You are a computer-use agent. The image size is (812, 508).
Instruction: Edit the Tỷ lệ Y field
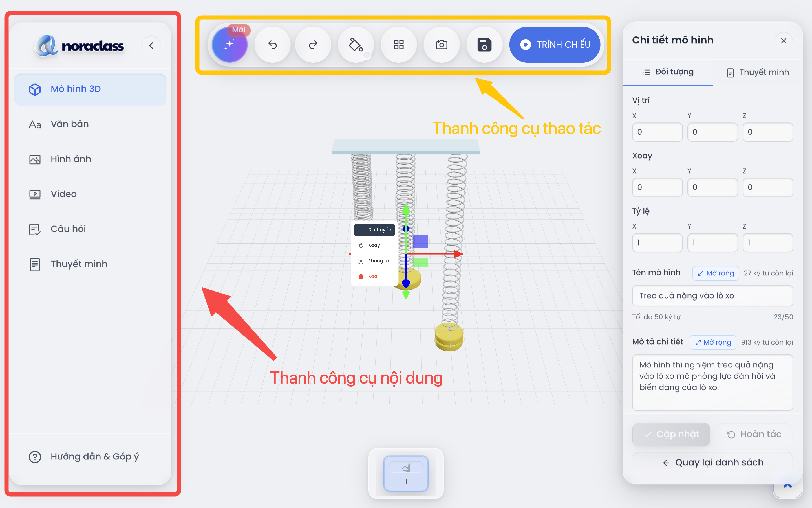(x=712, y=243)
